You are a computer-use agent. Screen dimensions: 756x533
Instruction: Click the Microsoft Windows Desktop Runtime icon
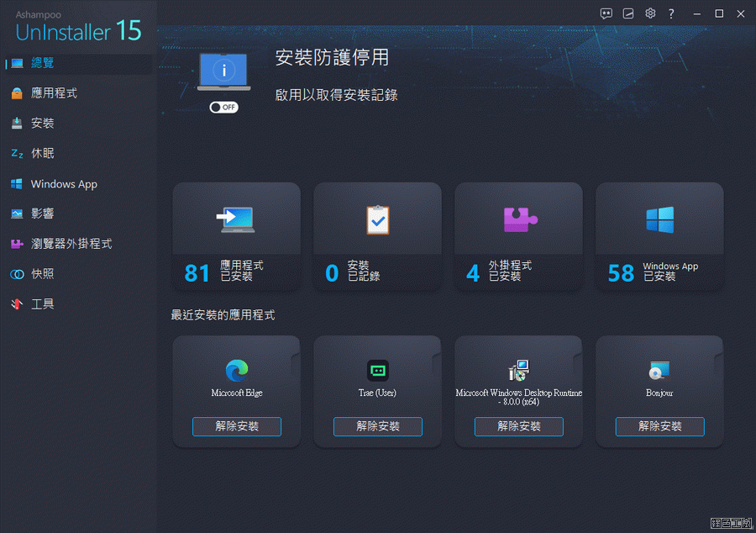[x=518, y=370]
